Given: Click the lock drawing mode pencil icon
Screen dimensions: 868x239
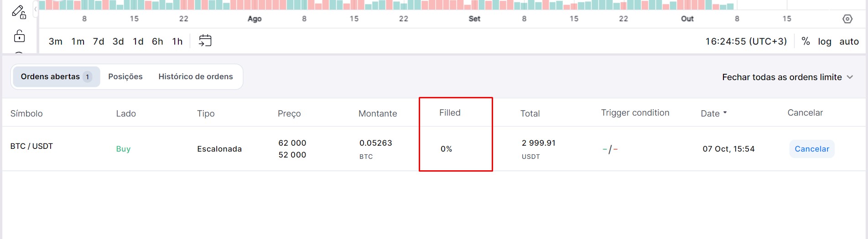Looking at the screenshot, I should click(19, 12).
